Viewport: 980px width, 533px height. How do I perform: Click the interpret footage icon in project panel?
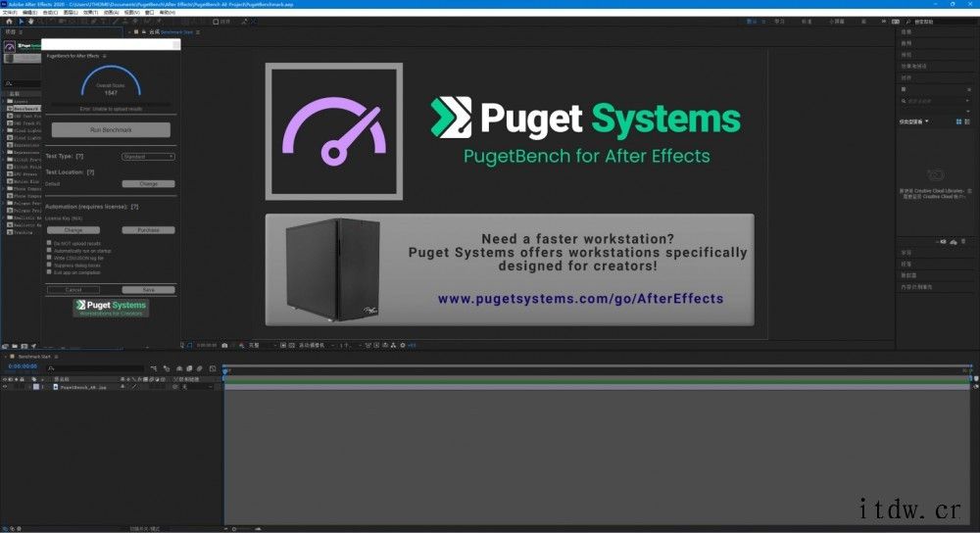(5, 346)
